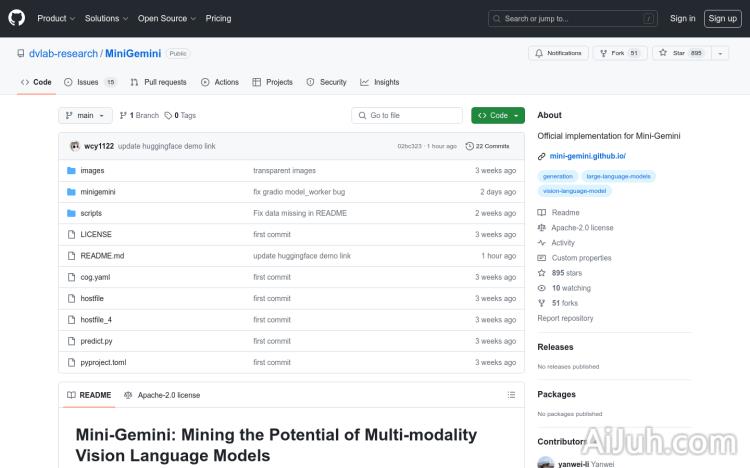The width and height of the screenshot is (750, 468).
Task: Open the README outline icon
Action: pyautogui.click(x=511, y=395)
